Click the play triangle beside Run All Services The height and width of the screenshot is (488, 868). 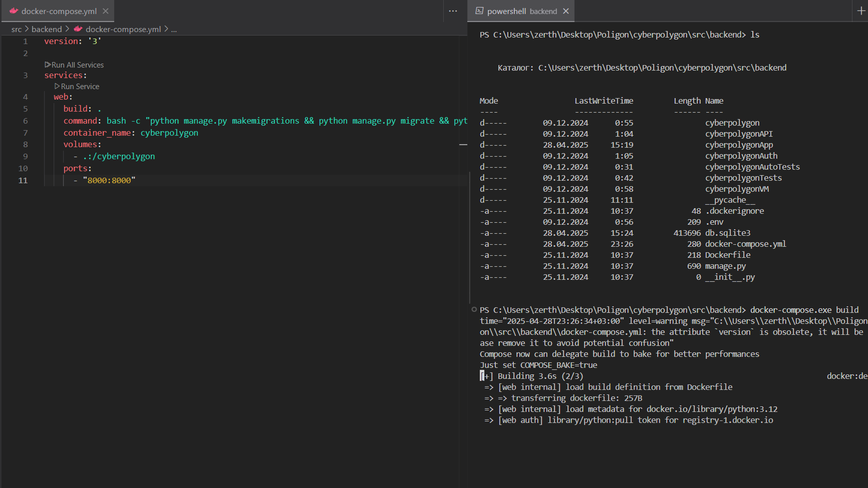47,65
